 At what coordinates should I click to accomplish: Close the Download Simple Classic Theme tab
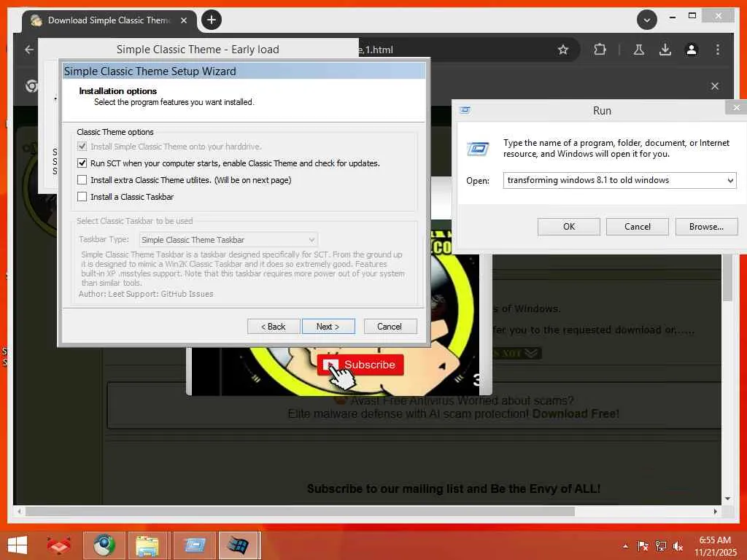coord(184,20)
